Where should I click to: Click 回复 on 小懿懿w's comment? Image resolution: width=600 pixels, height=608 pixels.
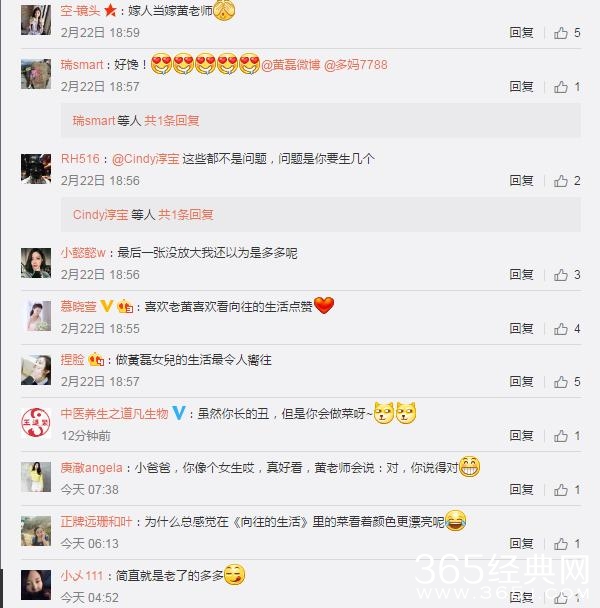coord(521,275)
